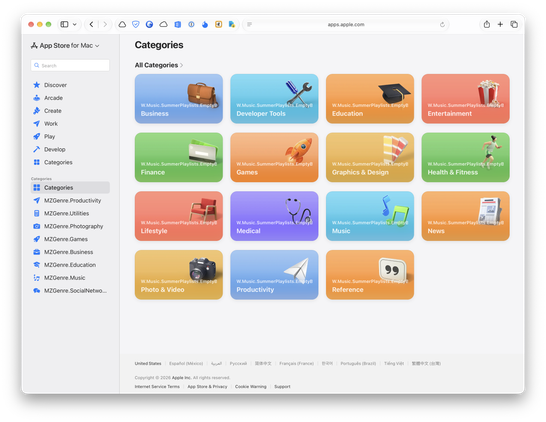
Task: Open Support link in footer
Action: coord(282,386)
